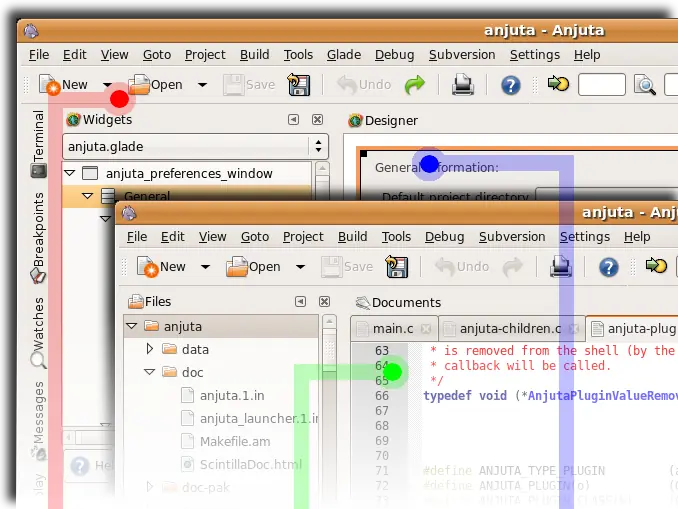Click line number 66 in editor margin
The height and width of the screenshot is (509, 678).
pos(382,396)
